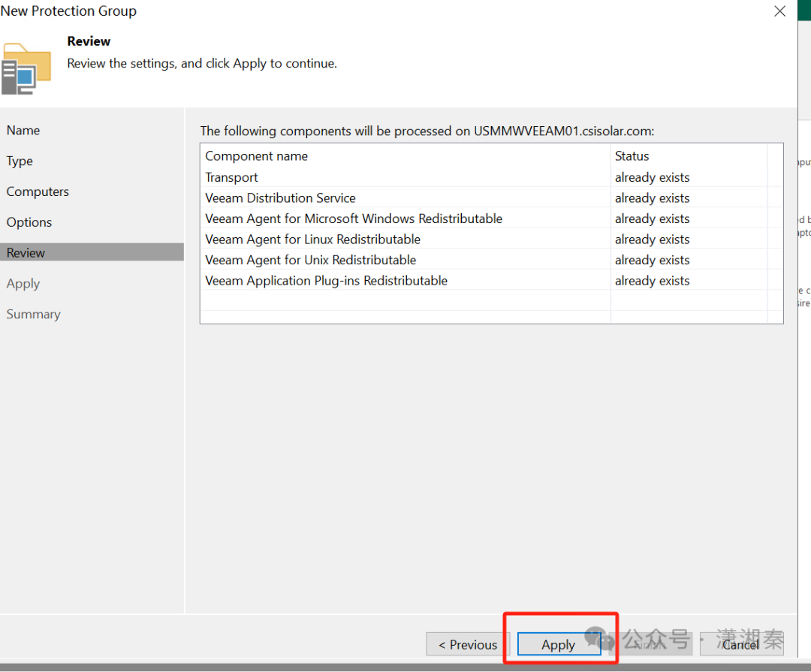Click the 'Review' heading text
Screen dimensions: 811x672
[x=89, y=41]
